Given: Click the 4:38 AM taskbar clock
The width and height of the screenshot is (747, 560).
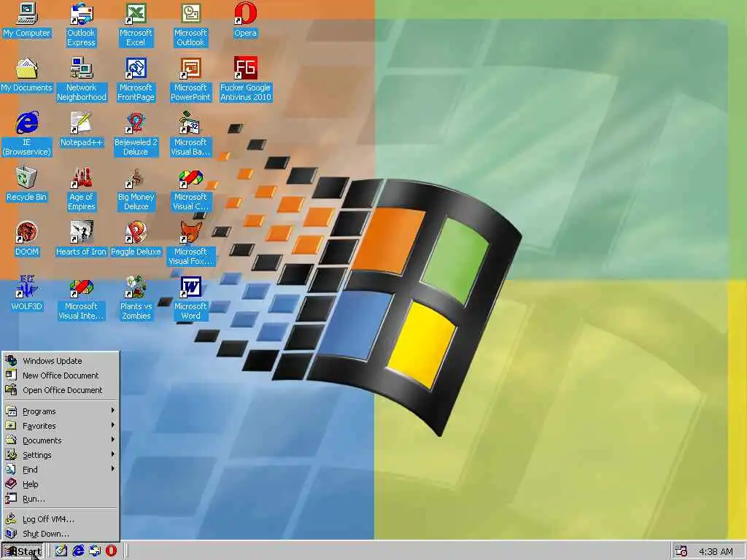Looking at the screenshot, I should click(x=716, y=551).
